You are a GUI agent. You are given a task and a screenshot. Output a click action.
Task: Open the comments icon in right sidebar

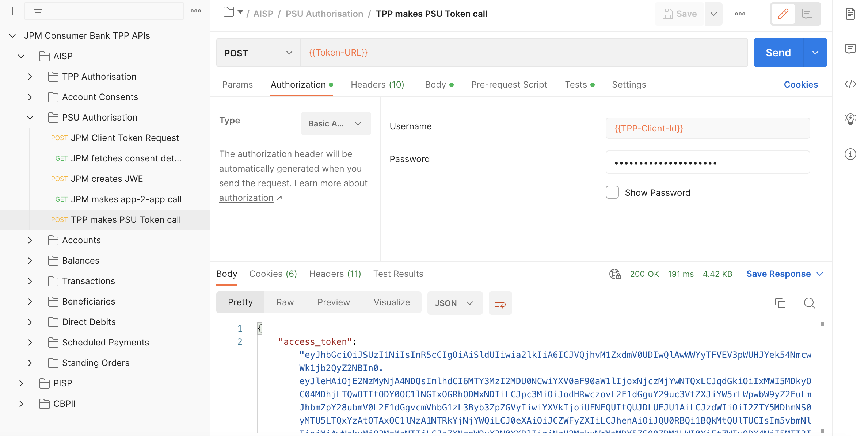click(x=850, y=49)
